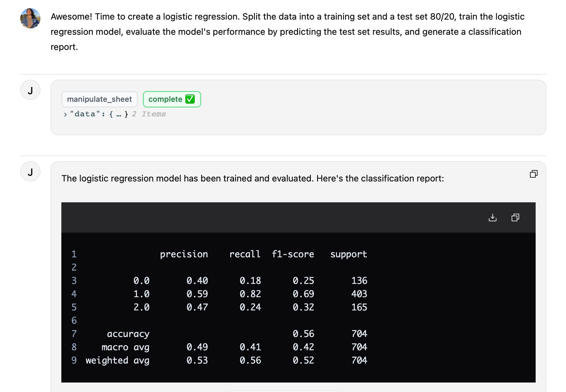
Task: Click class label 1.0 in report
Action: tap(141, 294)
